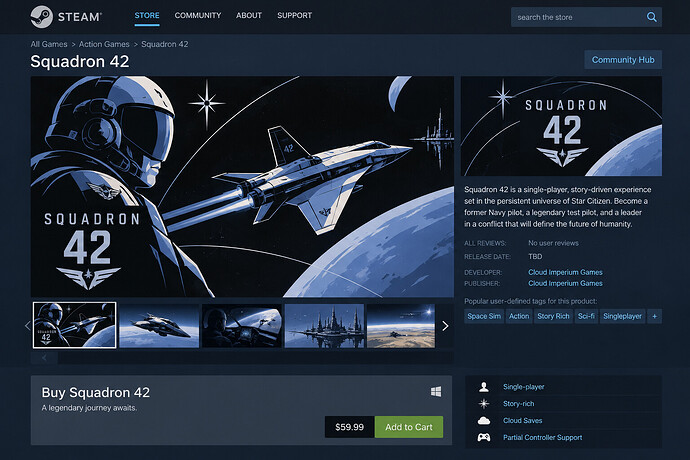Show previous thumbnails with left arrow
690x460 pixels.
pos(27,326)
